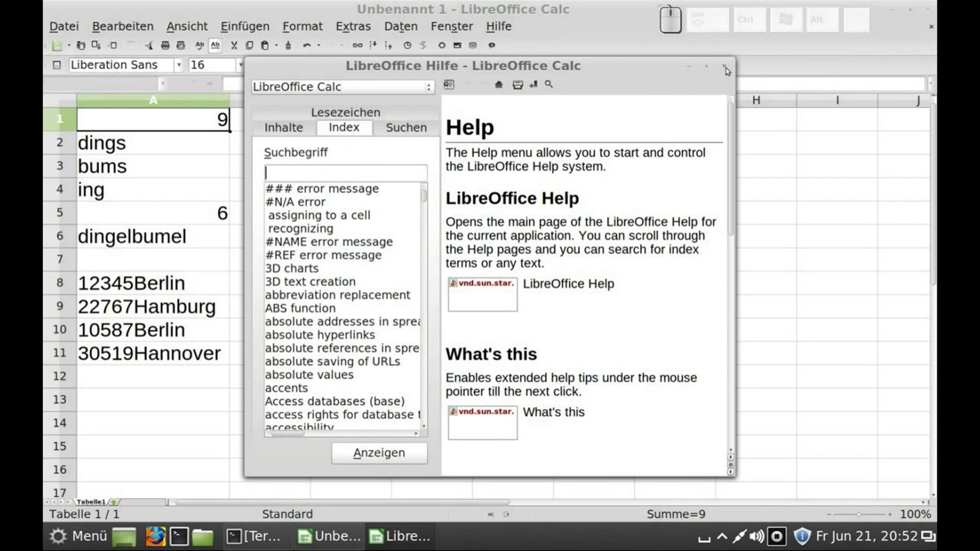Click the Print icon in help window
Image resolution: width=980 pixels, height=551 pixels.
click(x=517, y=84)
